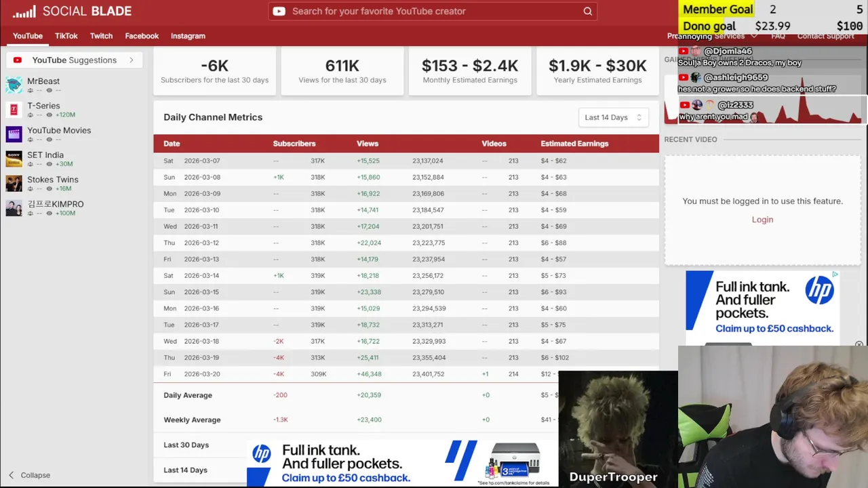The image size is (868, 488).
Task: Click the Collapse sidebar label
Action: [35, 475]
